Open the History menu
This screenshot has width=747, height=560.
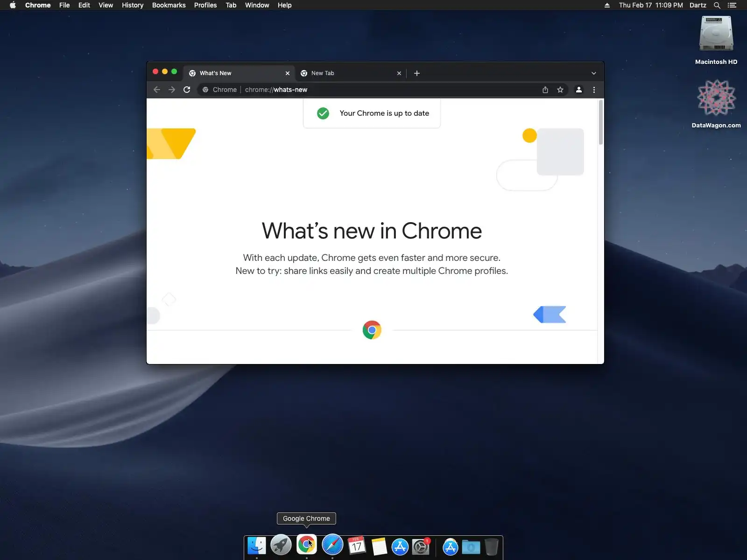133,5
